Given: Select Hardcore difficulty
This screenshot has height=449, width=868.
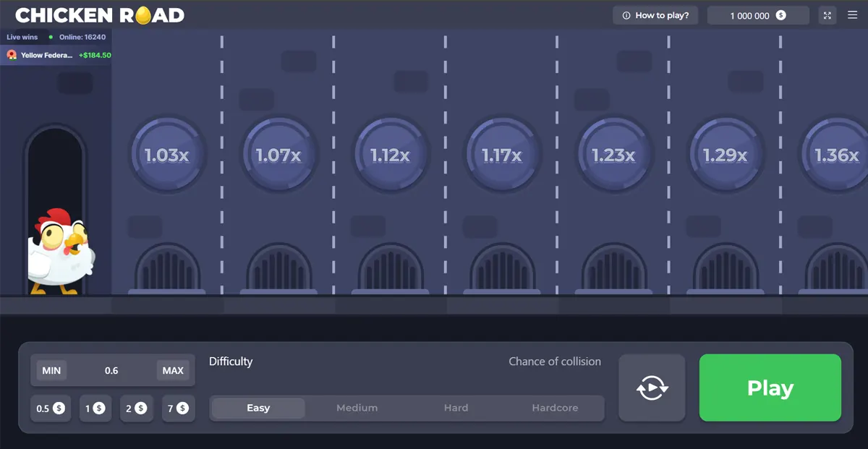Looking at the screenshot, I should 555,408.
